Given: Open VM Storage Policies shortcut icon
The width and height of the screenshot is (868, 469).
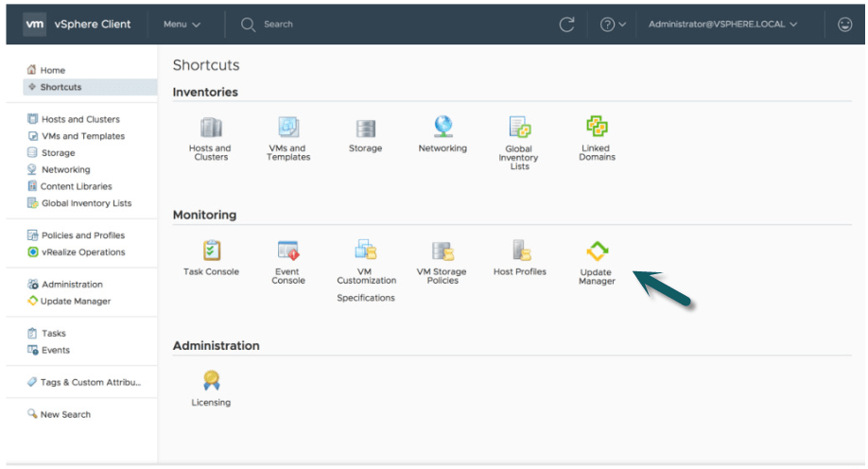Looking at the screenshot, I should tap(443, 251).
